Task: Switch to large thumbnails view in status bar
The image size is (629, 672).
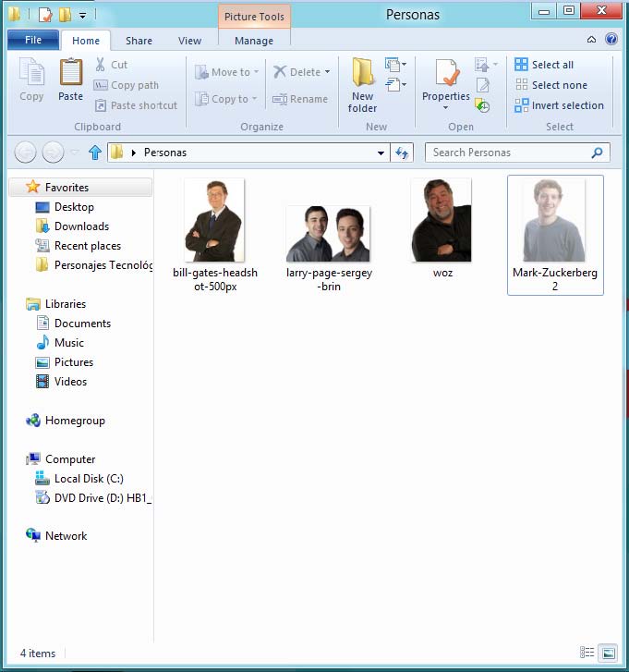Action: tap(607, 653)
